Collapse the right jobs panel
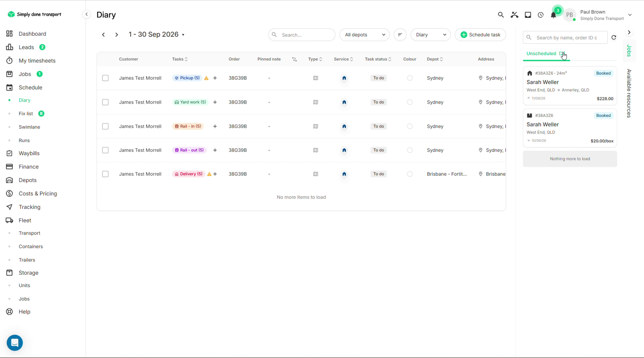The width and height of the screenshot is (644, 358). tap(629, 32)
